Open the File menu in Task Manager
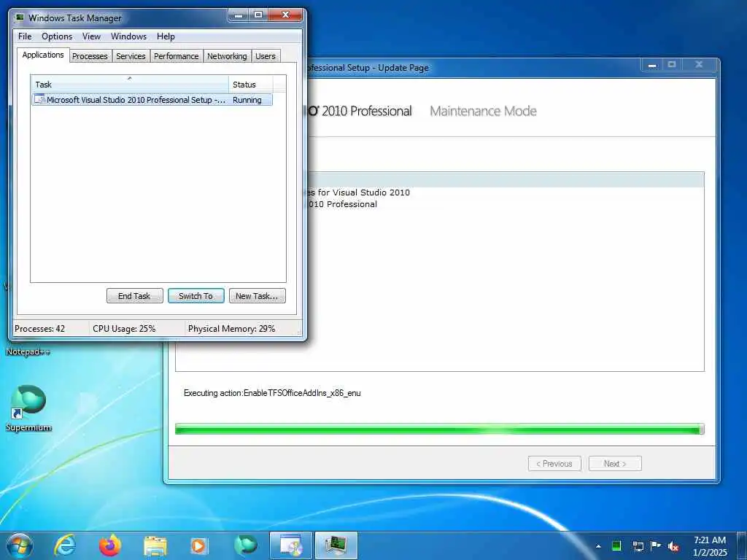747x560 pixels. coord(25,36)
